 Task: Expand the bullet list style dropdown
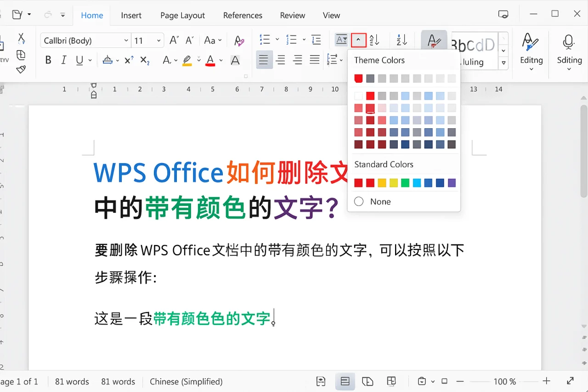277,40
